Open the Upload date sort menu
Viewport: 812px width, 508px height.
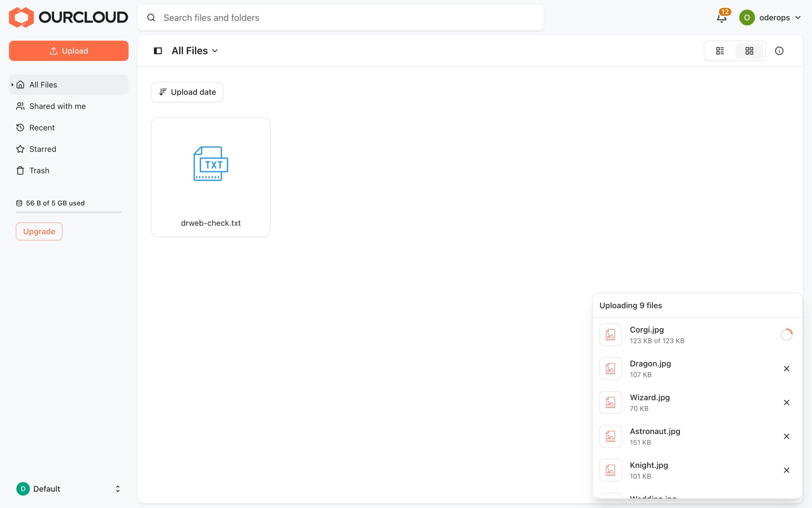pyautogui.click(x=187, y=92)
